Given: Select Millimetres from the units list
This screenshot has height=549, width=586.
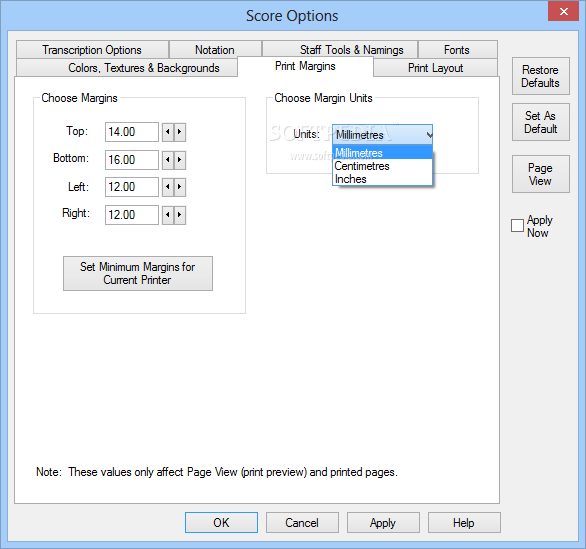Looking at the screenshot, I should pyautogui.click(x=382, y=153).
